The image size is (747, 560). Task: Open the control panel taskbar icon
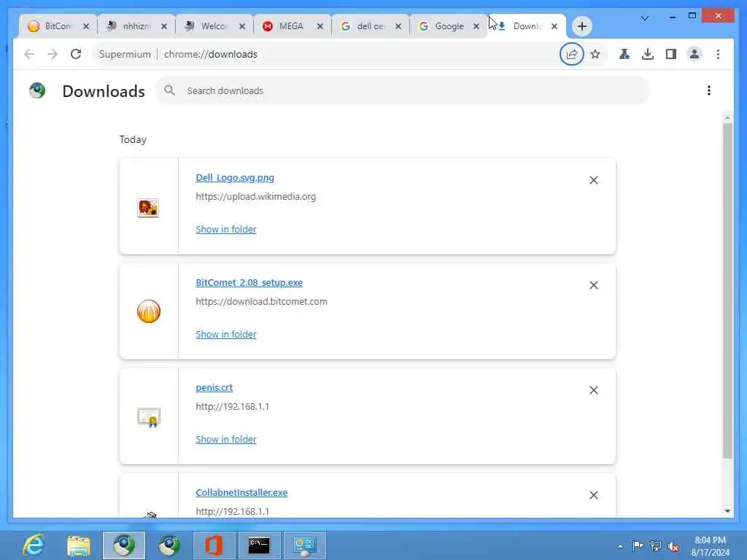[304, 545]
